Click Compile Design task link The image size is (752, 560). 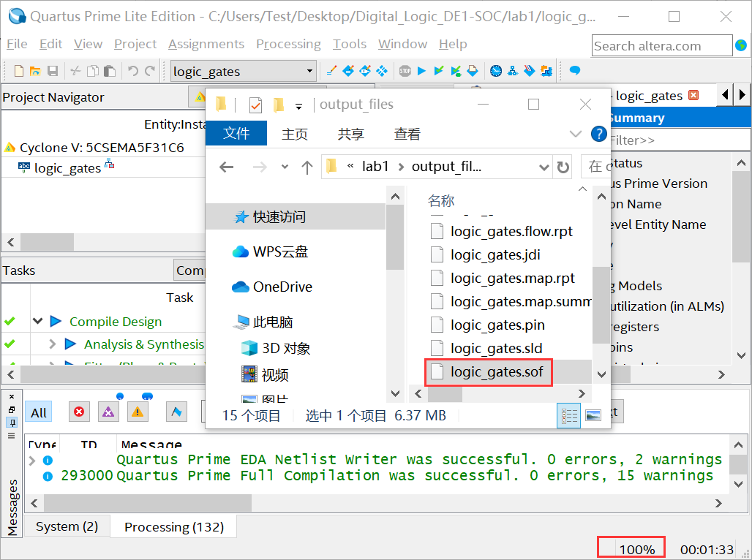116,321
